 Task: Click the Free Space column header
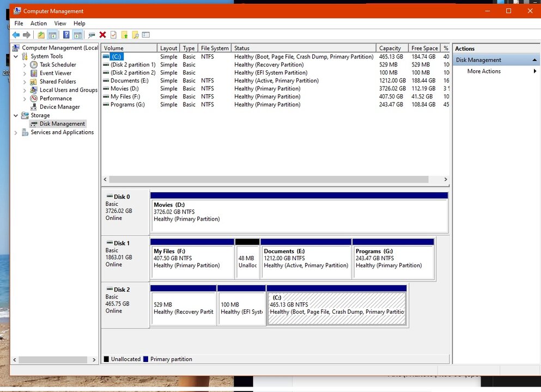[x=424, y=48]
